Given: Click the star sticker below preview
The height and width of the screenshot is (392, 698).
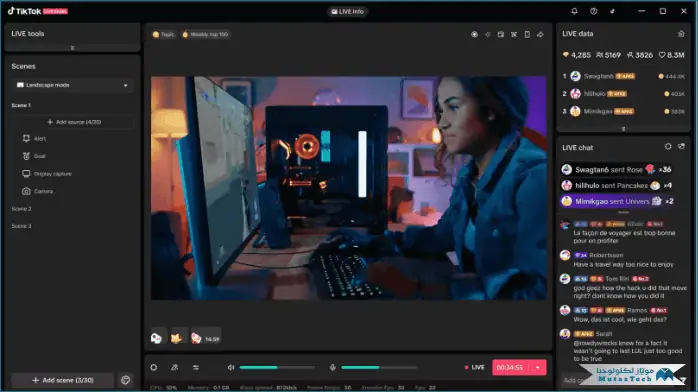Looking at the screenshot, I should (177, 338).
